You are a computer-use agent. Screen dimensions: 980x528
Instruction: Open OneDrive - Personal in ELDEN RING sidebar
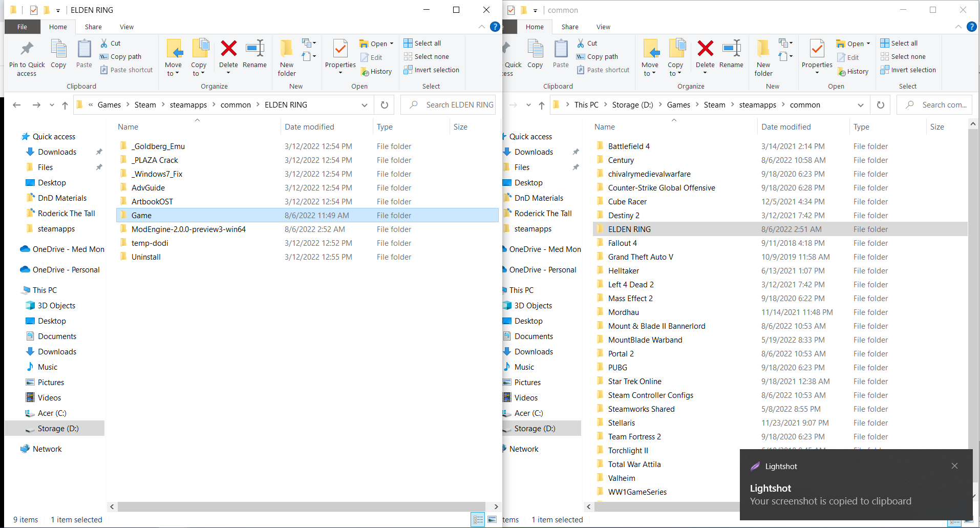pos(60,269)
